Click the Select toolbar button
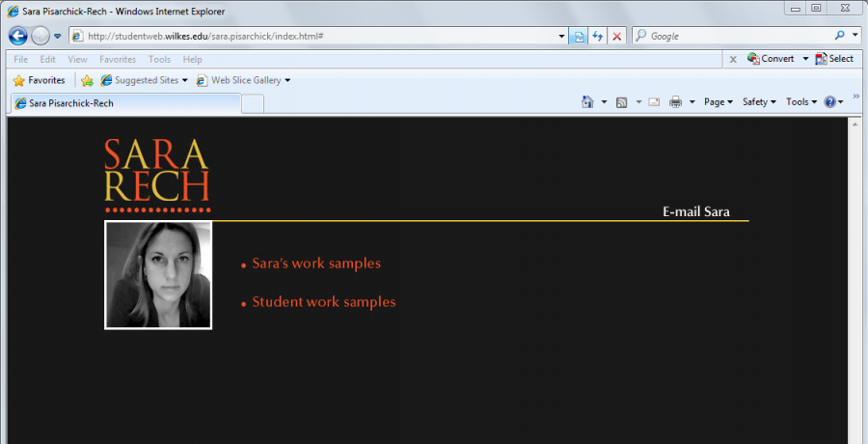Screen dimensions: 868x444 click(834, 58)
